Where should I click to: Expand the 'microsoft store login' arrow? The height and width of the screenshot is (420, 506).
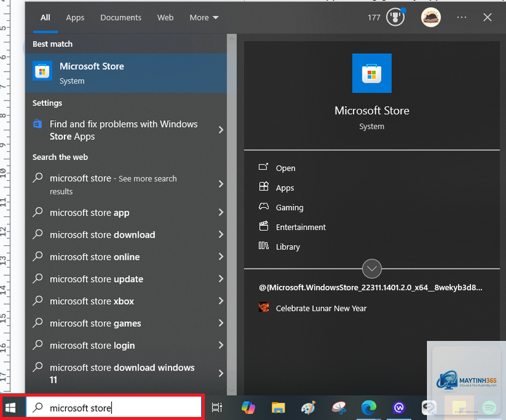221,345
